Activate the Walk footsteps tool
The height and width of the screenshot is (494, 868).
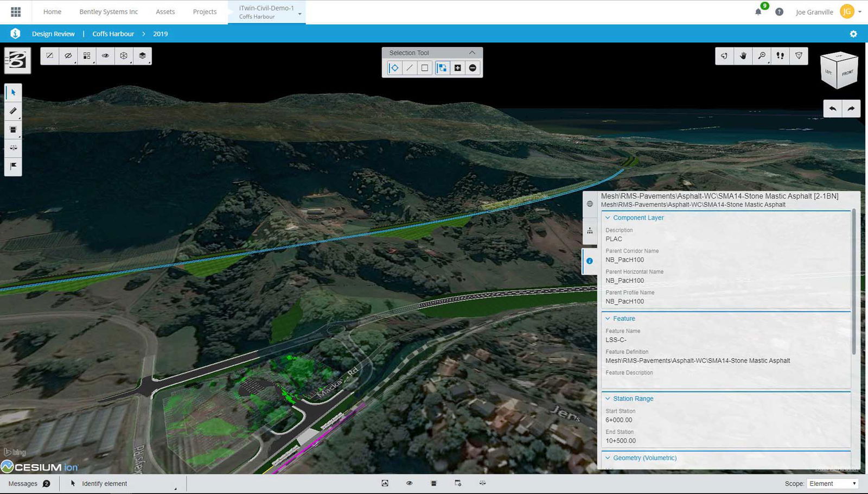[780, 56]
